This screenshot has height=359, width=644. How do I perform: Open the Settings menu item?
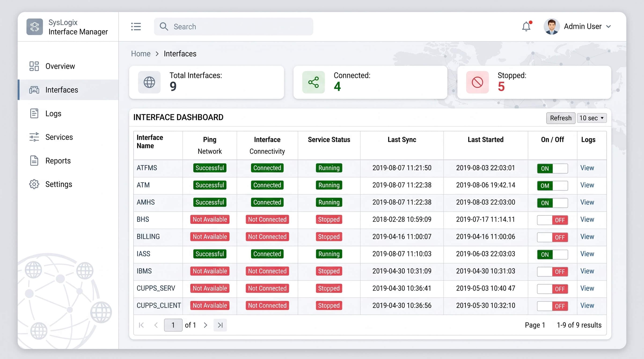pyautogui.click(x=68, y=184)
